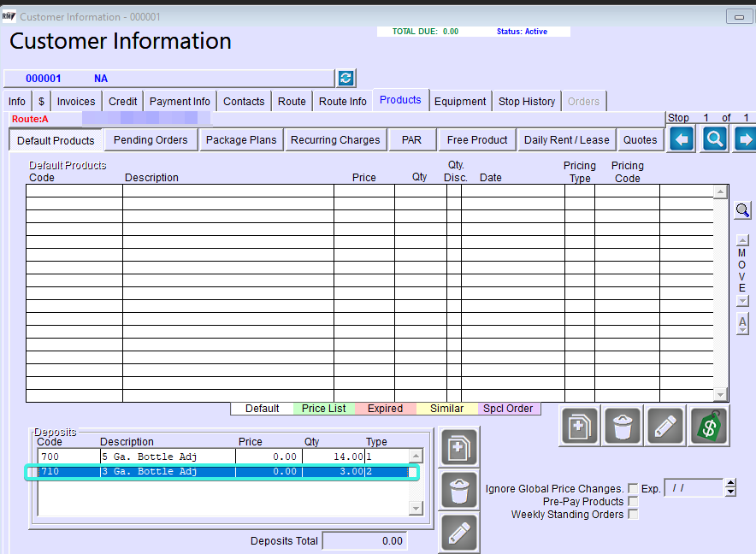Open the Recurring Charges sub-tab
Screen dimensions: 756x554
(x=335, y=140)
